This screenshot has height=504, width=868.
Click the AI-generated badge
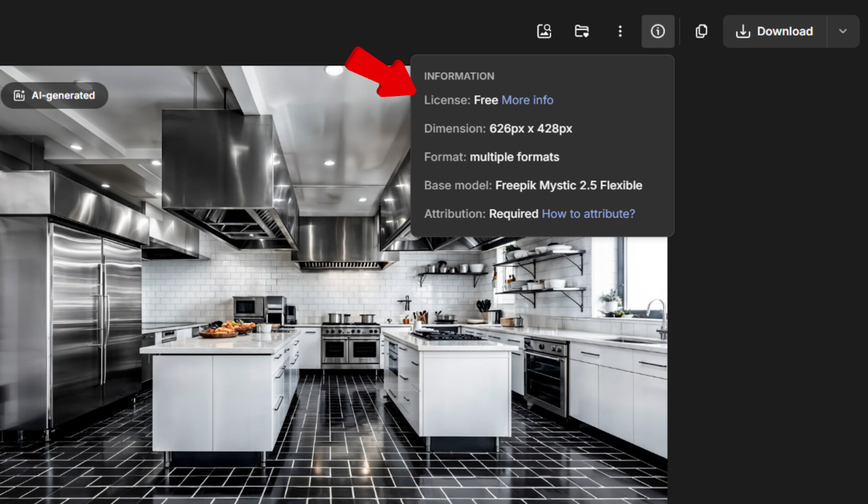pos(55,95)
